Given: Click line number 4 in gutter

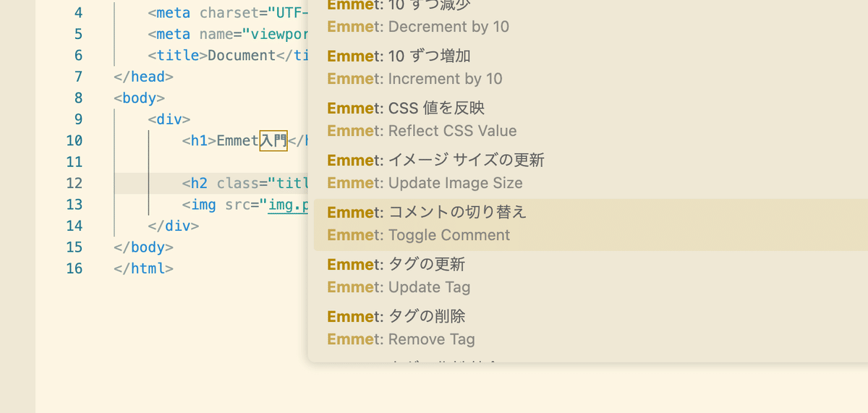Looking at the screenshot, I should click(78, 12).
